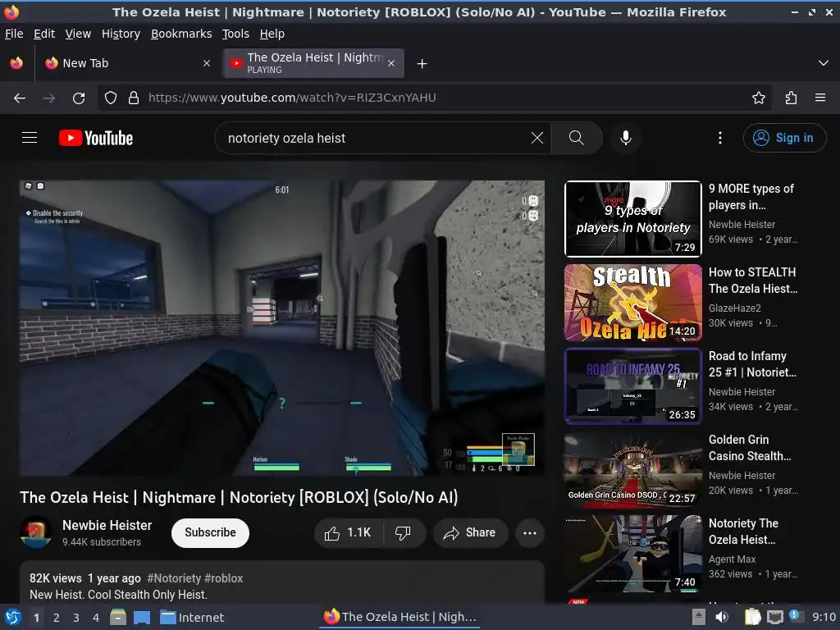Open Agent Max Ozela Heist 7:40 thumbnail
The image size is (840, 630).
(632, 554)
